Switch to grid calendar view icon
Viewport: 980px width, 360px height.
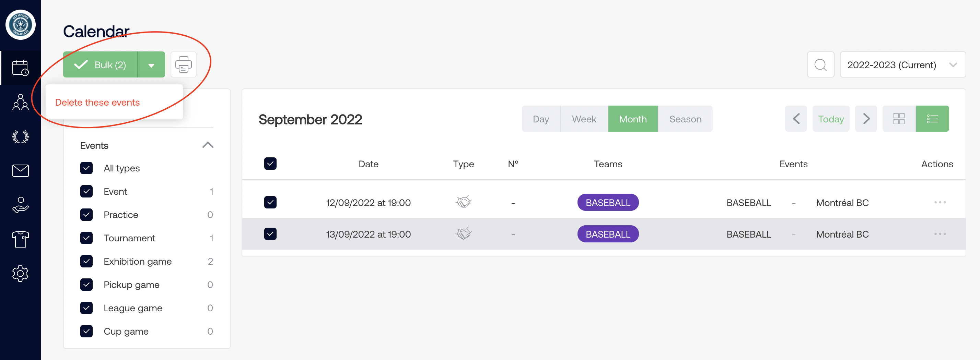pos(899,119)
